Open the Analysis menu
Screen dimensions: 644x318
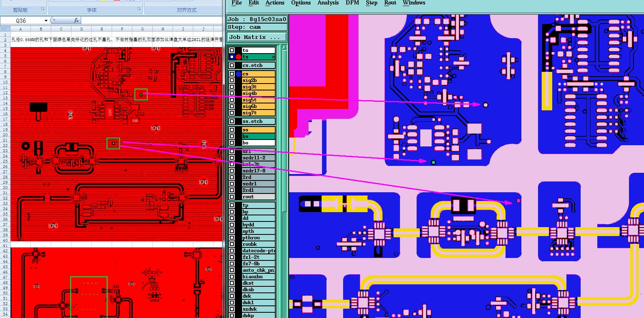328,3
